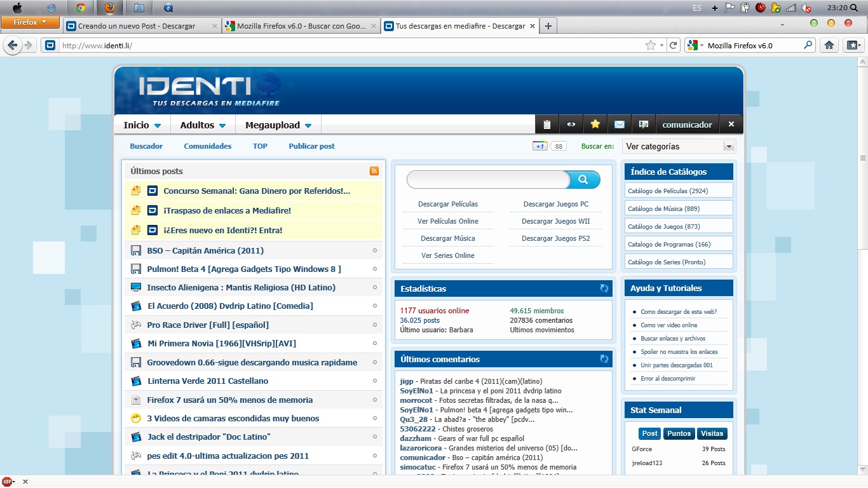
Task: Click search-bar magnifier in Firefox toolbar
Action: click(x=808, y=45)
